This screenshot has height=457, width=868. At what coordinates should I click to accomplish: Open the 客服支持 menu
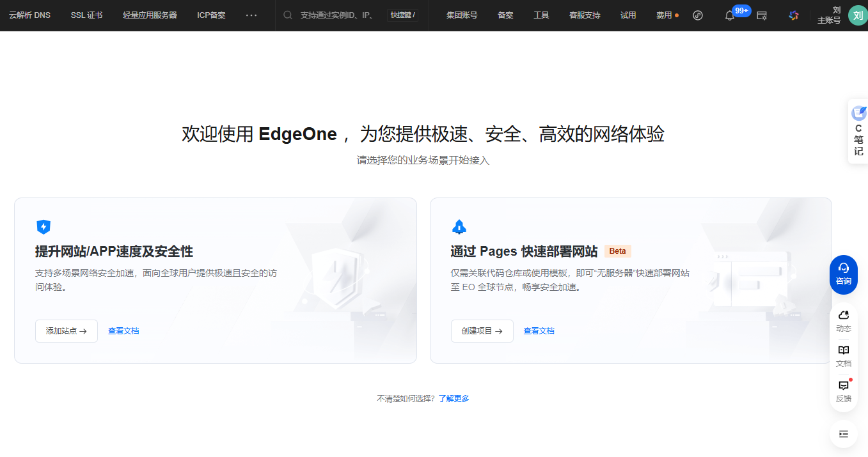(585, 15)
